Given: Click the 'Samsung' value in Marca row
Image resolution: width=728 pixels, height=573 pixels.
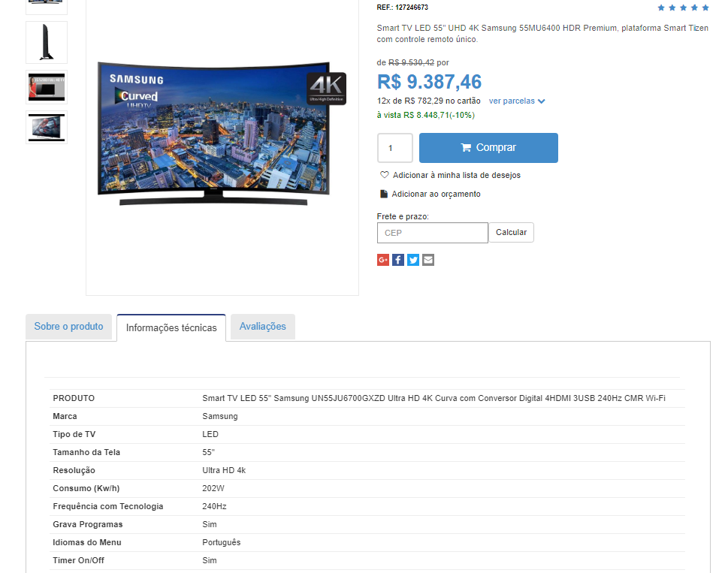Looking at the screenshot, I should 220,417.
